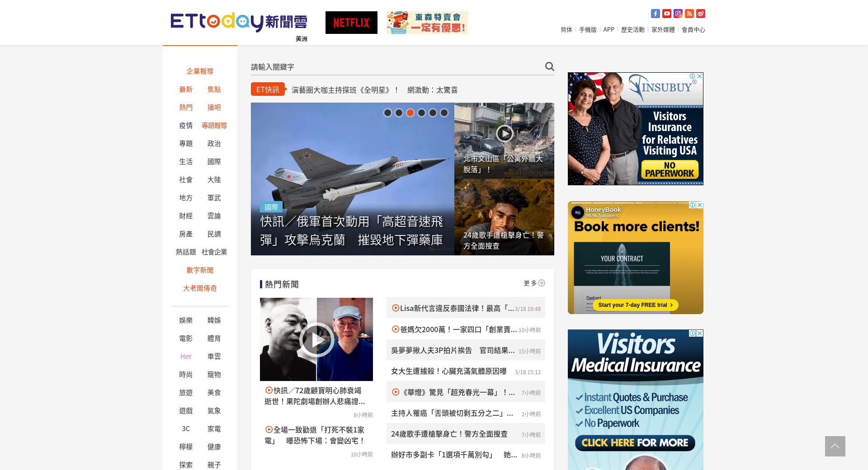This screenshot has width=868, height=470.
Task: Open ETtoday's Facebook page icon
Action: pos(655,14)
